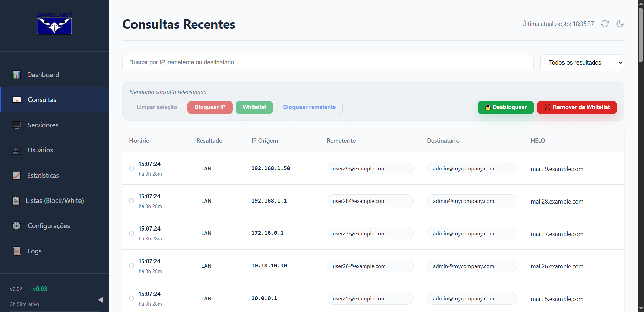This screenshot has width=644, height=312.
Task: Click sender user26@example.com
Action: coord(370,266)
